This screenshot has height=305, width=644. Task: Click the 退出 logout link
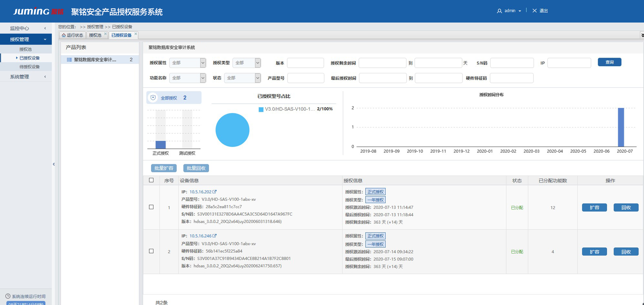coord(544,11)
